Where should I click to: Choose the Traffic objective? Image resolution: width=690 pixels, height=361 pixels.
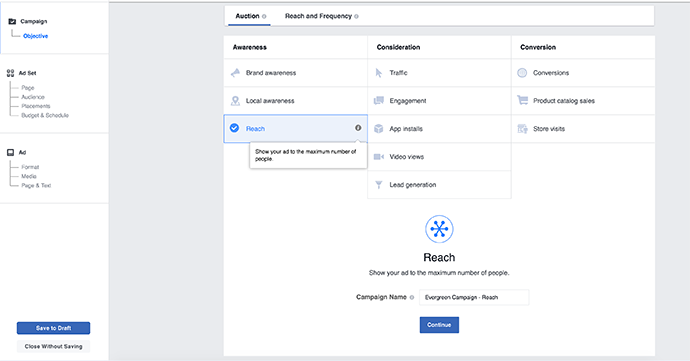(x=439, y=73)
